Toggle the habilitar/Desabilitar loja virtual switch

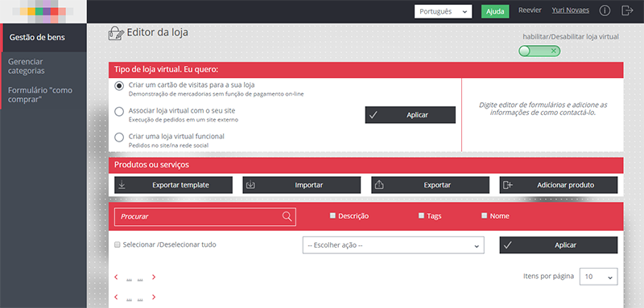coord(539,51)
